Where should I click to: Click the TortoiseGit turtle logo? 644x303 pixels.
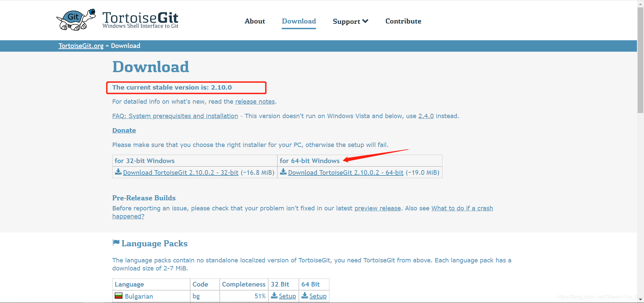pyautogui.click(x=76, y=19)
